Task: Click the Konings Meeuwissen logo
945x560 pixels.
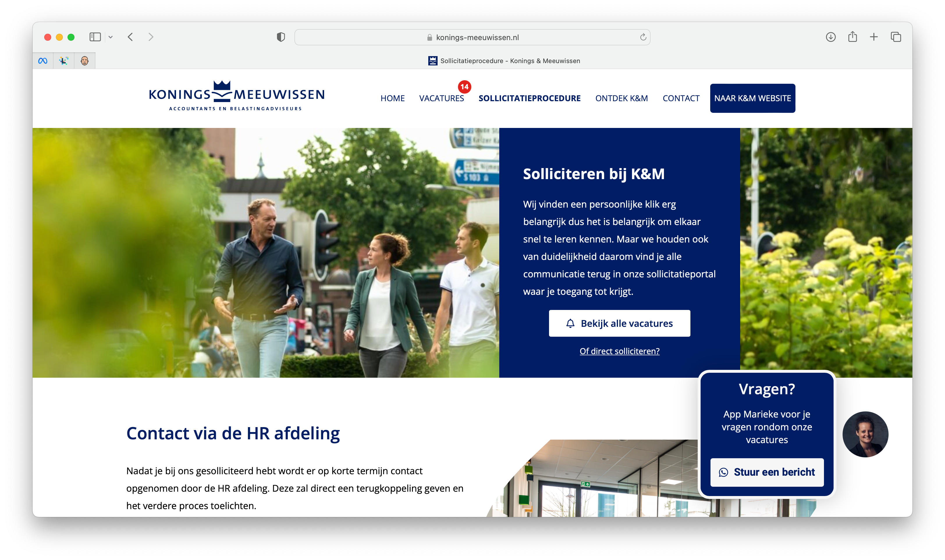Action: coord(237,96)
